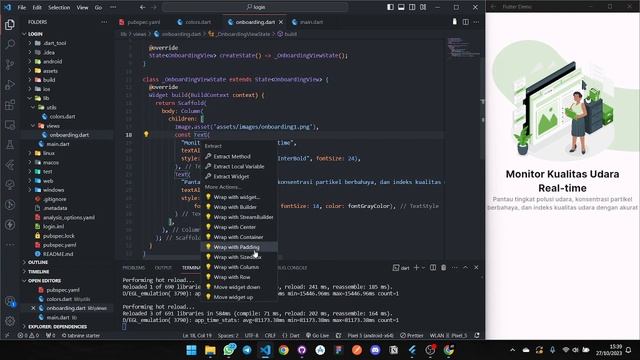
Task: Click the Split Editor Right icon
Action: tap(465, 22)
